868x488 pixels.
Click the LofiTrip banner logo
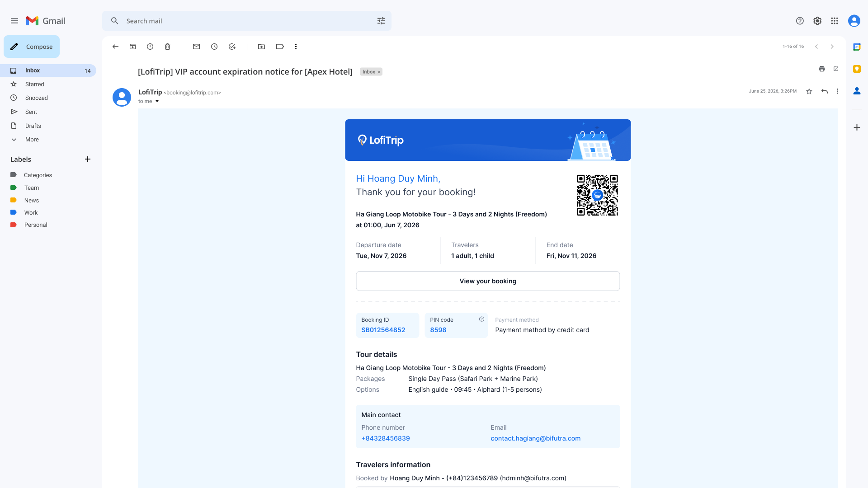[380, 140]
